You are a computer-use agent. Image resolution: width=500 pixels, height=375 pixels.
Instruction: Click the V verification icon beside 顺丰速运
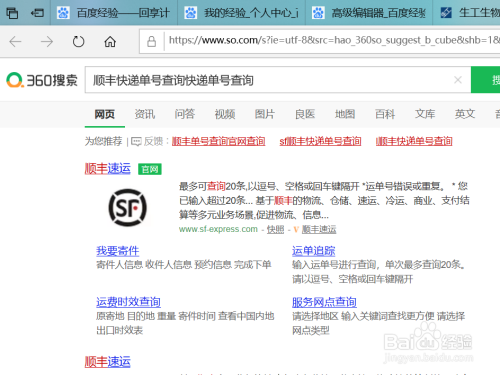point(296,229)
